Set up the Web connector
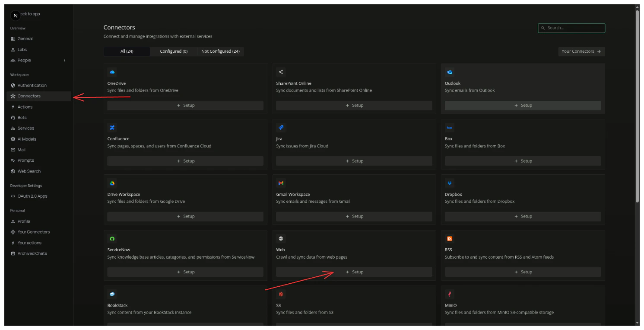Image resolution: width=644 pixels, height=330 pixels. click(354, 272)
